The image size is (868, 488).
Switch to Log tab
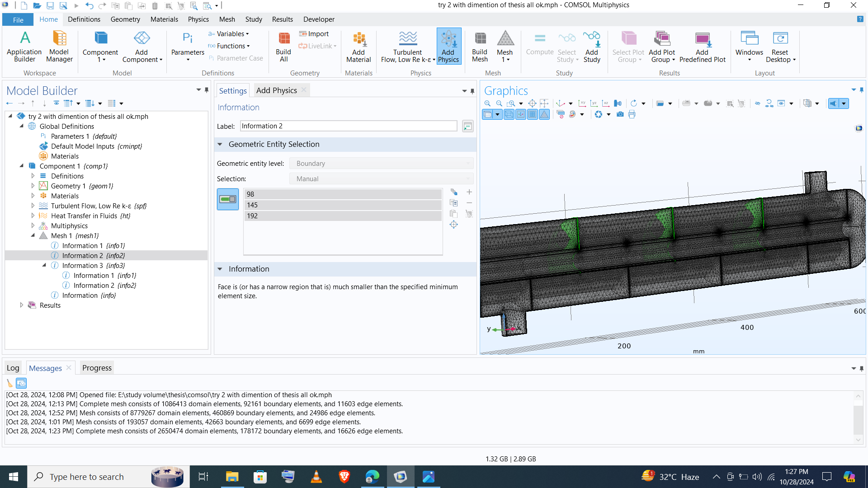tap(13, 368)
